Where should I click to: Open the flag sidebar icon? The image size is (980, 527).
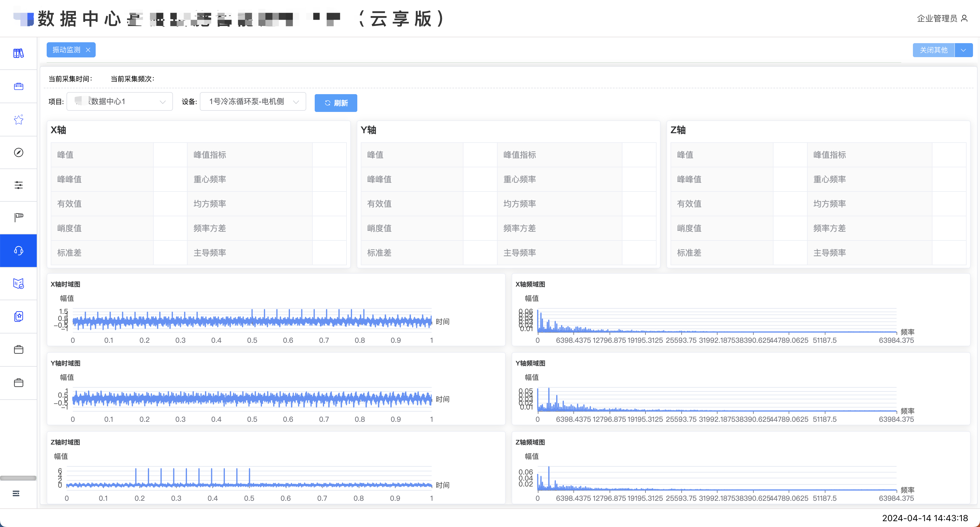[18, 217]
